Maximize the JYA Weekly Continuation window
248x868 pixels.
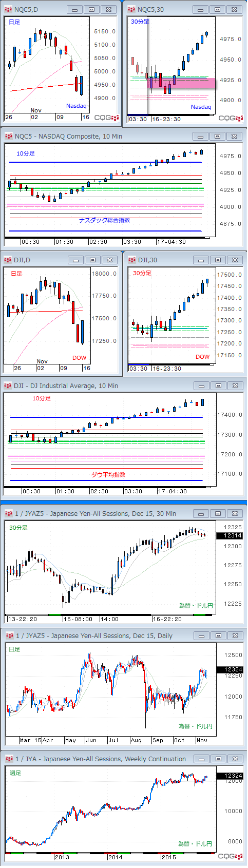click(218, 759)
